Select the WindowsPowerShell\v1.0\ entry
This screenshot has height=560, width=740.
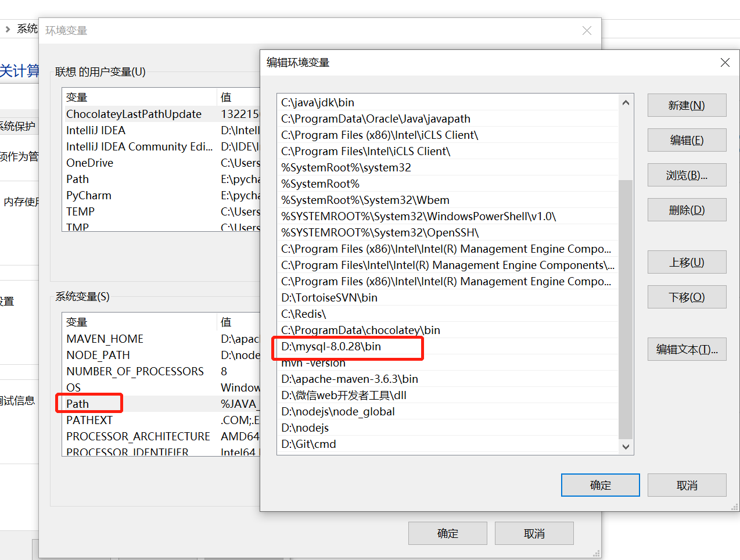pyautogui.click(x=447, y=216)
